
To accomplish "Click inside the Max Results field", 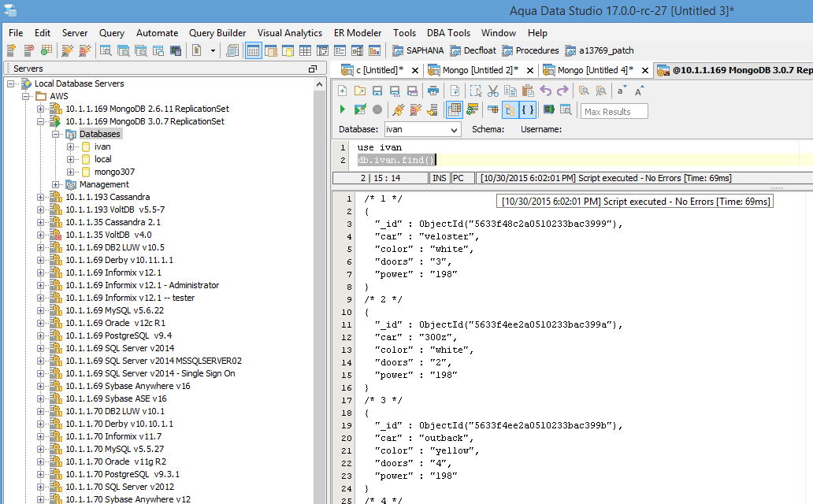I will (x=614, y=112).
